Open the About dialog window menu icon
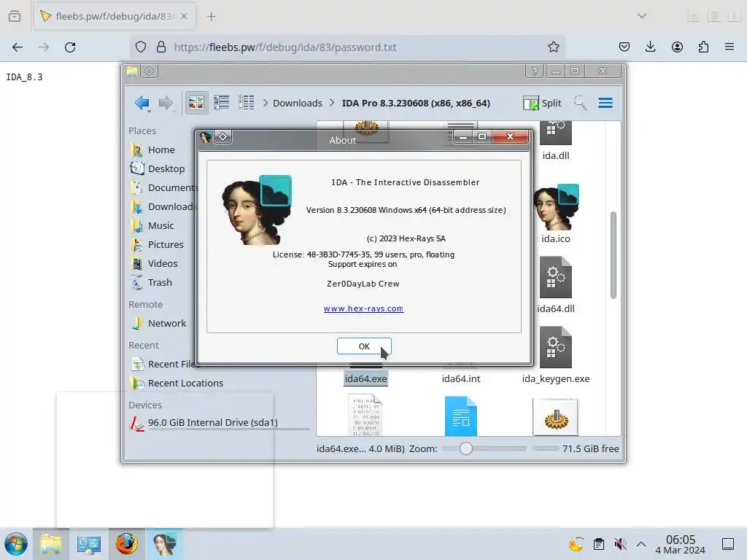The width and height of the screenshot is (747, 560). click(x=206, y=137)
